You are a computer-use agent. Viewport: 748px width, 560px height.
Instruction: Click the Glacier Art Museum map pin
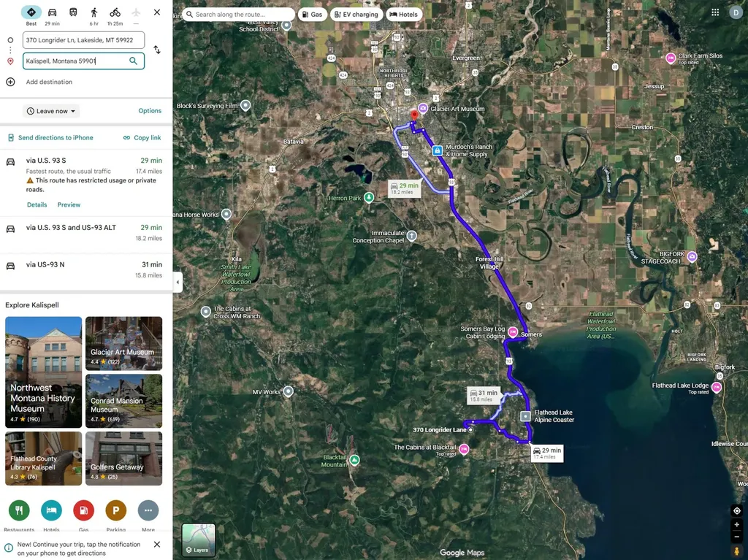423,108
